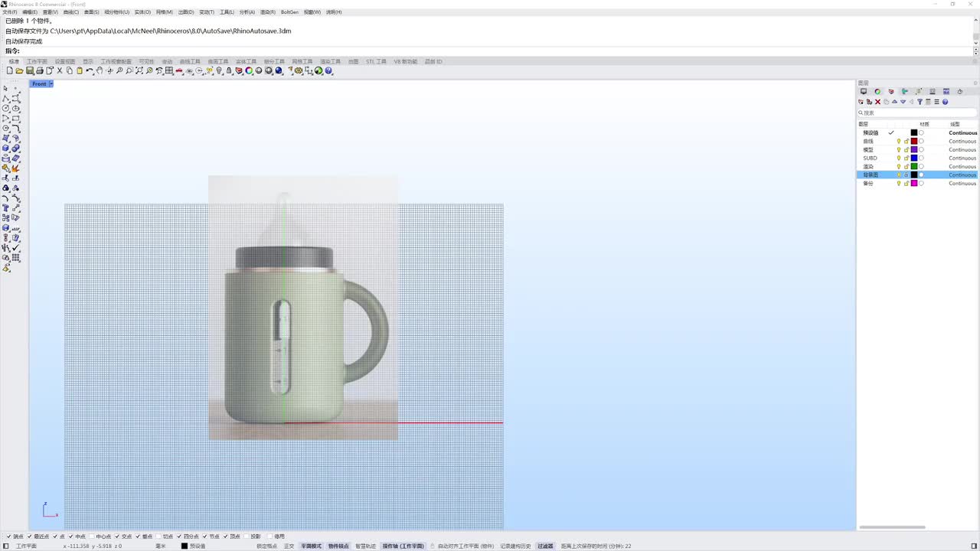The image size is (980, 551).
Task: Click the layer filter funnel icon
Action: click(x=920, y=102)
